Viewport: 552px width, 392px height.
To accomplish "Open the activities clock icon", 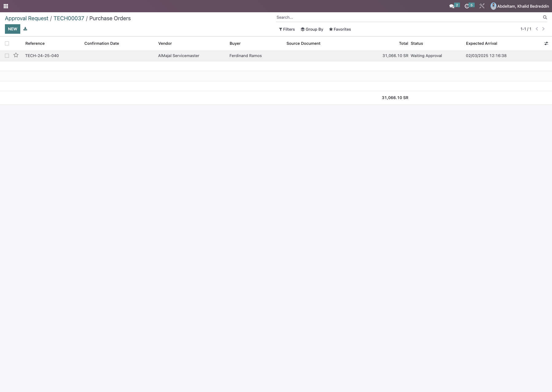I will coord(469,6).
